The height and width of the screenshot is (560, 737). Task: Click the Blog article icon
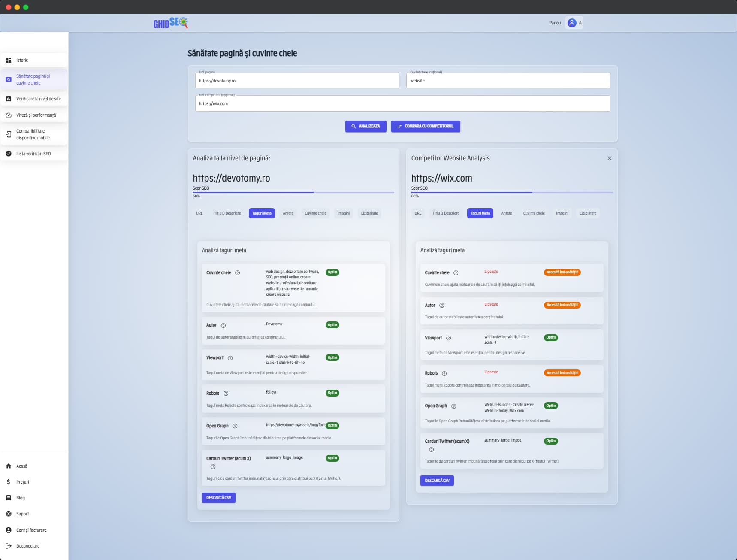click(9, 498)
